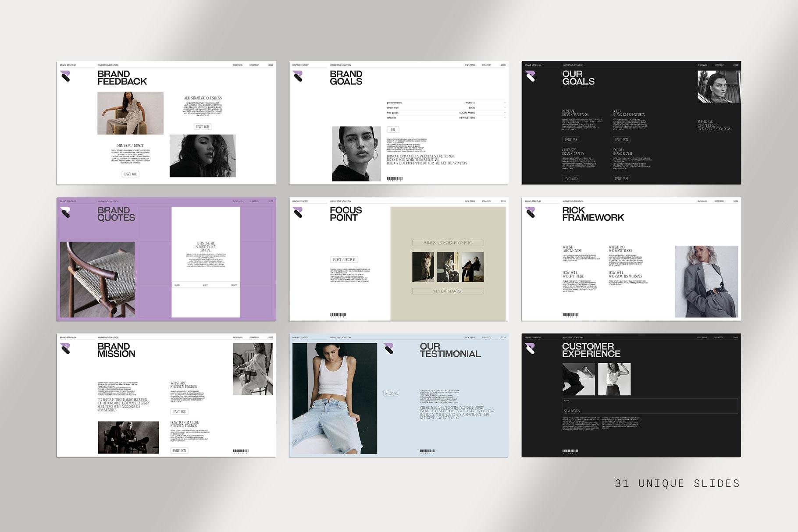Select the BEAUTY tab on Brand Quotes
This screenshot has height=532, width=798.
pyautogui.click(x=234, y=285)
